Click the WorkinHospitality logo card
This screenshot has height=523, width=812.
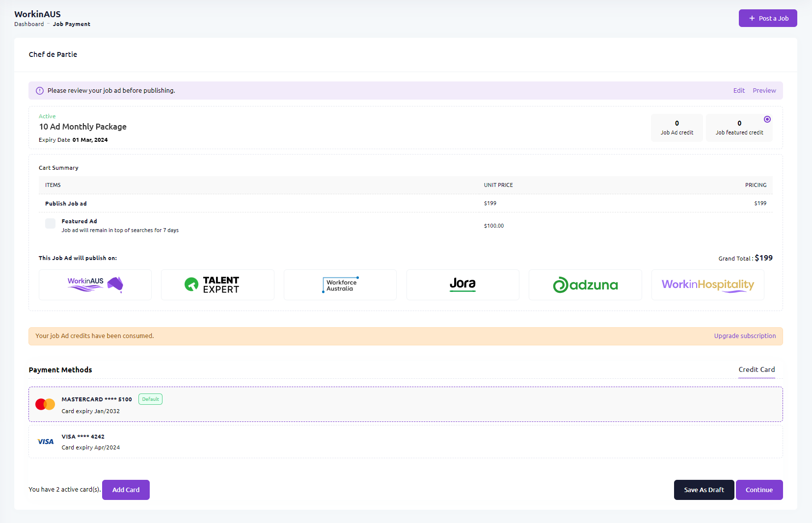(708, 285)
